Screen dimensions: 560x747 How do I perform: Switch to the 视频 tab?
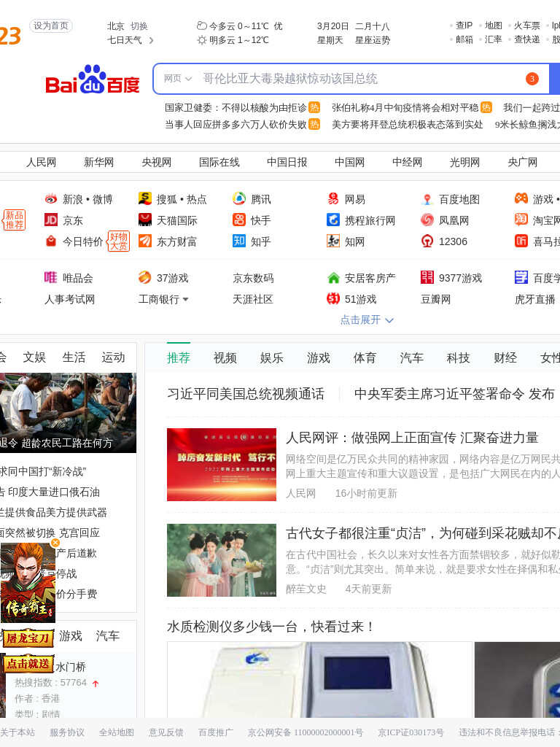[x=225, y=357]
